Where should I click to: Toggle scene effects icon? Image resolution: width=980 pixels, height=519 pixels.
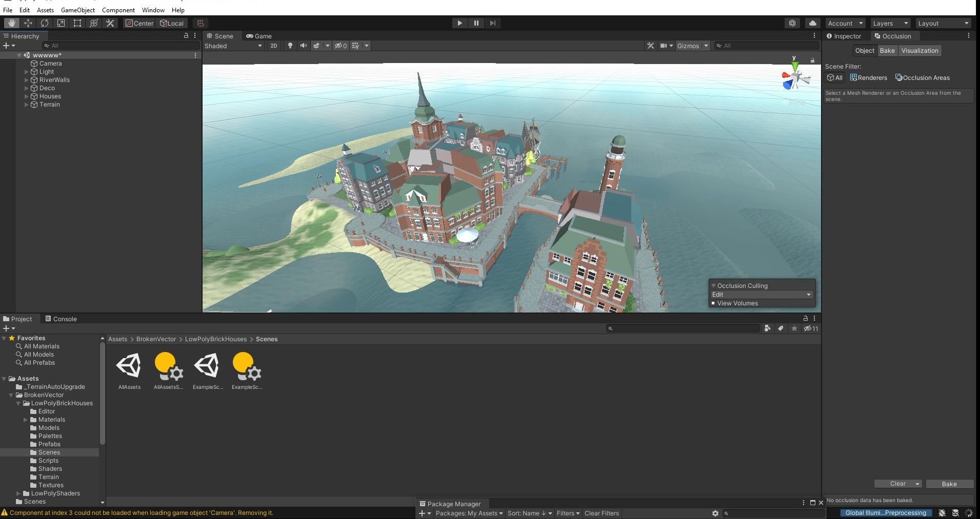tap(316, 46)
